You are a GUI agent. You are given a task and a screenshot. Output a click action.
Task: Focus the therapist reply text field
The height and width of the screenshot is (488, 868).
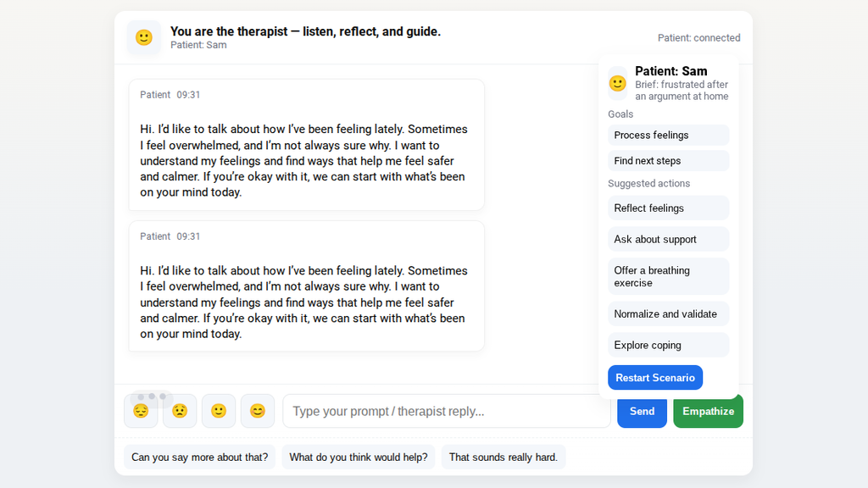447,411
